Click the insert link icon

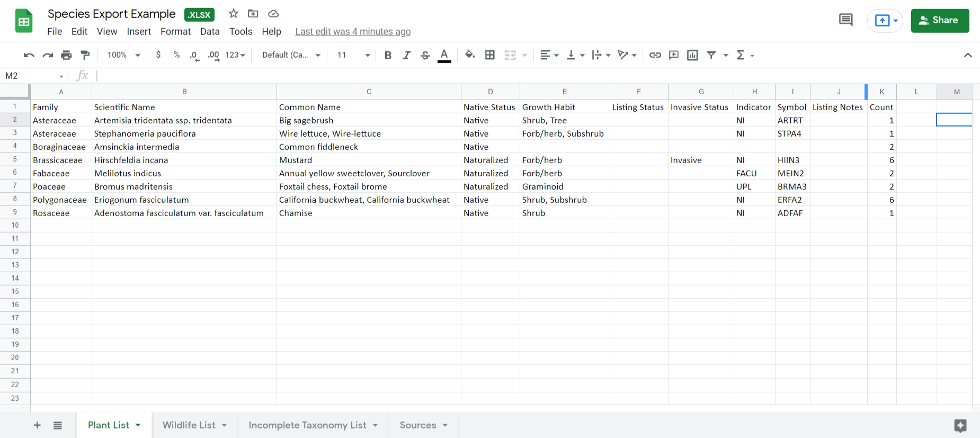[x=655, y=55]
